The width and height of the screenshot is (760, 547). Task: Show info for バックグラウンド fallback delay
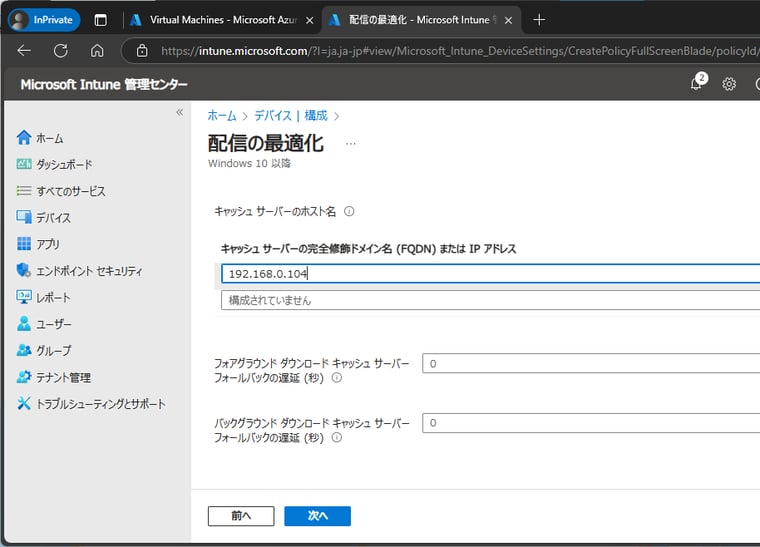pos(337,438)
